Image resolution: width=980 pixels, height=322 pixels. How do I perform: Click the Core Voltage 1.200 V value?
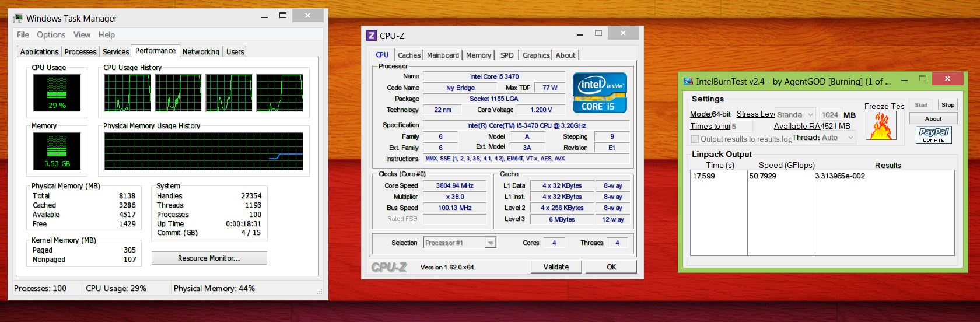click(x=541, y=110)
